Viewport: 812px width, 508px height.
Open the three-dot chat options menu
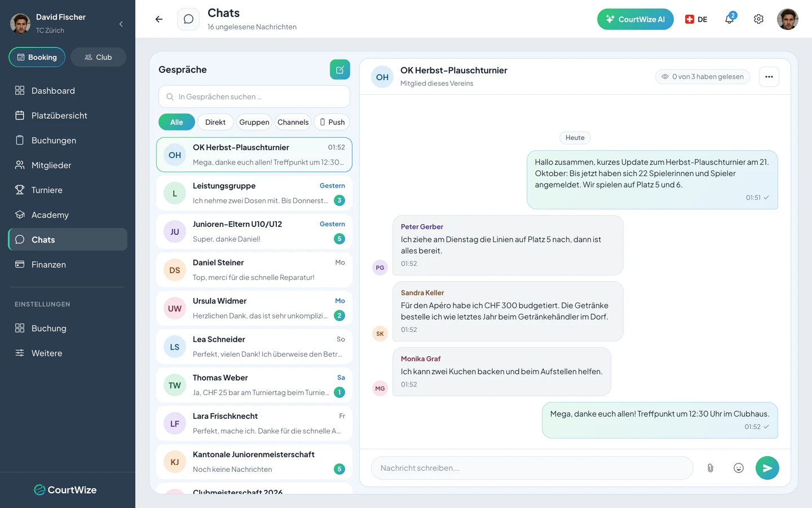pos(769,77)
